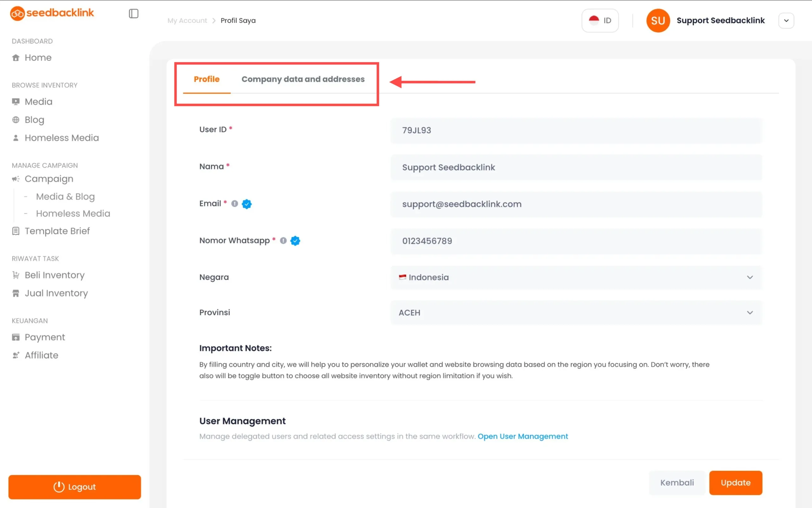
Task: Click the SU user avatar
Action: (x=658, y=21)
